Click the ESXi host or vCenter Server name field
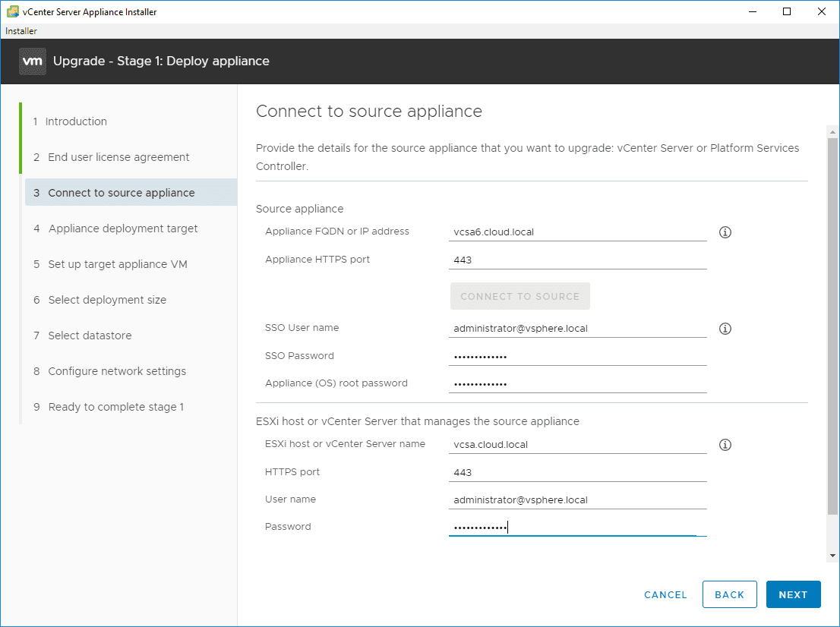840x627 pixels. click(x=577, y=445)
